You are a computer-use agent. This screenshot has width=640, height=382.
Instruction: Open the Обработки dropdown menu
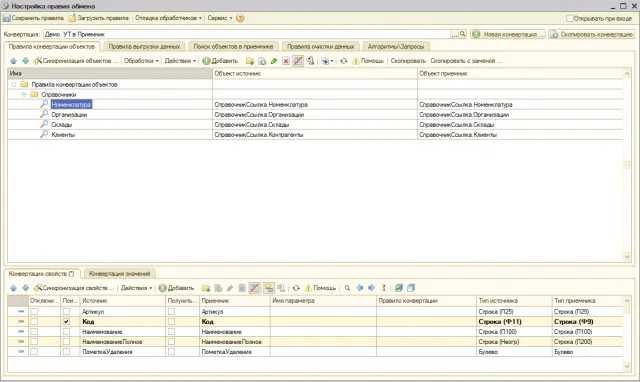[x=141, y=61]
